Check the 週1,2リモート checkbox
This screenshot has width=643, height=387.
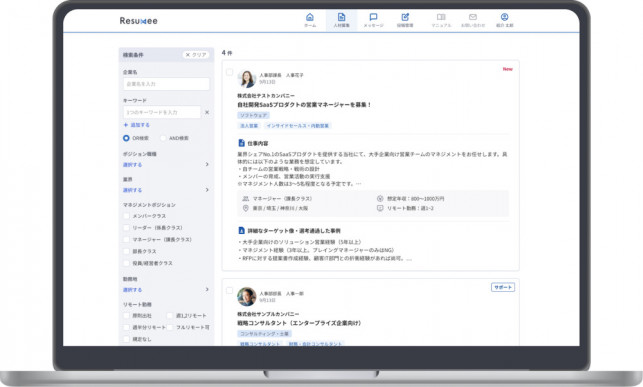[170, 316]
